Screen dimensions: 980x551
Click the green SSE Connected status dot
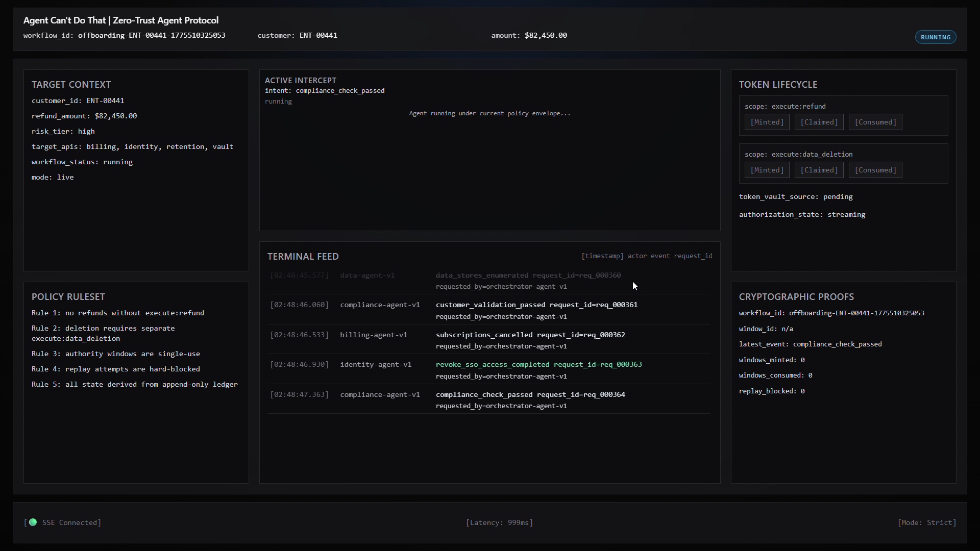coord(33,522)
